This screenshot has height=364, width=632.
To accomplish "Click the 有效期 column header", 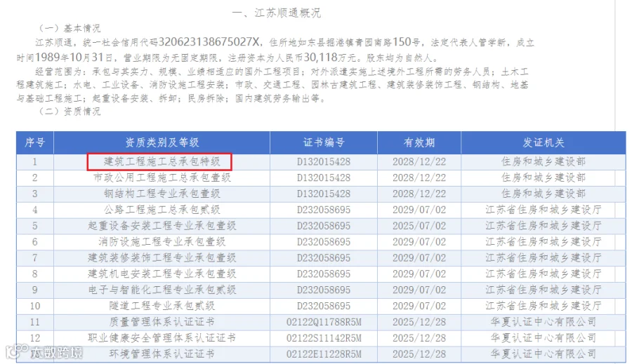I will coord(419,142).
